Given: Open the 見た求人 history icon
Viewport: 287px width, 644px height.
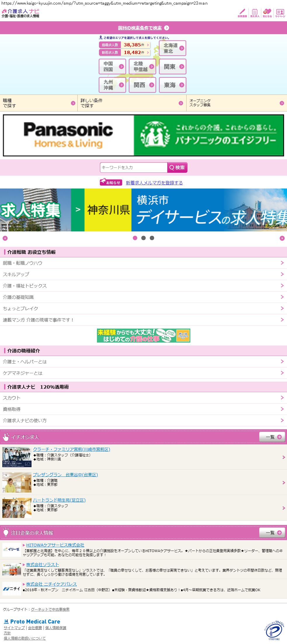Looking at the screenshot, I should [255, 13].
